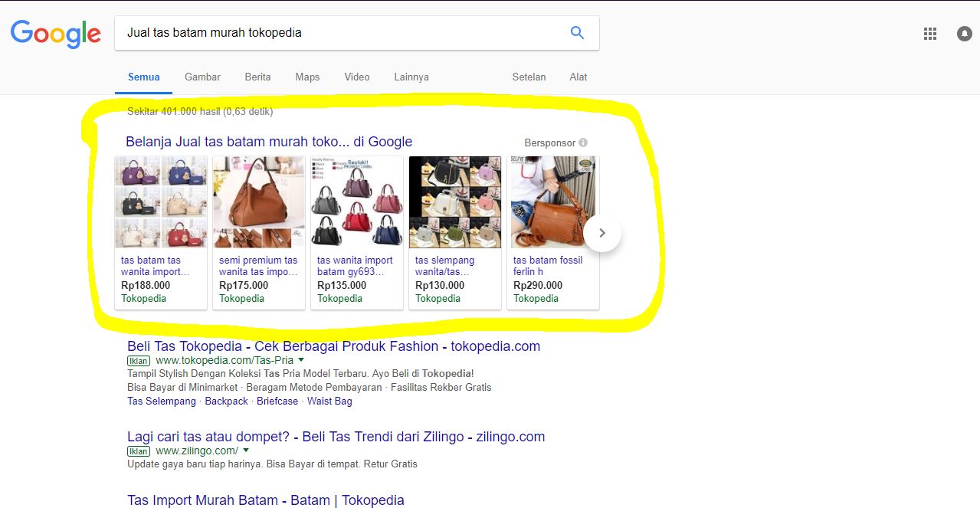This screenshot has width=980, height=508.
Task: Open the notifications bell icon
Action: pyautogui.click(x=965, y=34)
